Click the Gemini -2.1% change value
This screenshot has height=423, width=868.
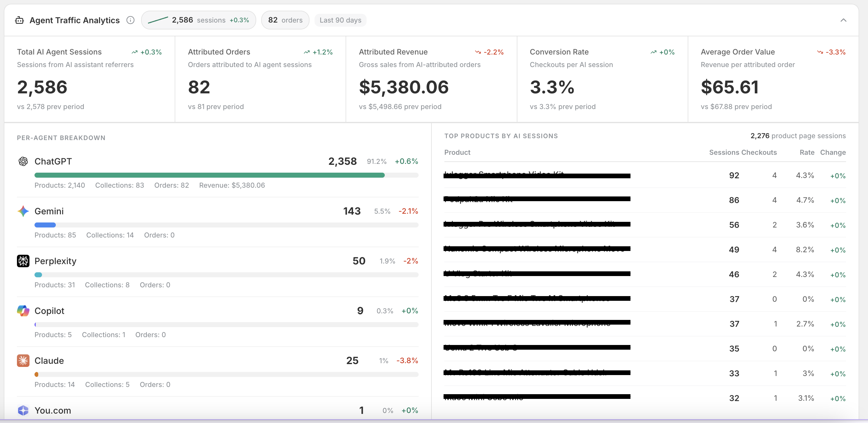[x=408, y=211]
